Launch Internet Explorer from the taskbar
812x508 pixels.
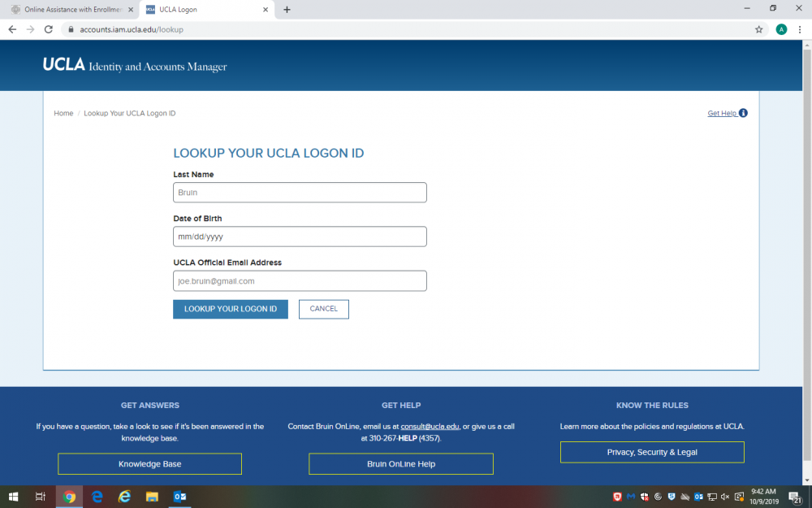pos(124,497)
